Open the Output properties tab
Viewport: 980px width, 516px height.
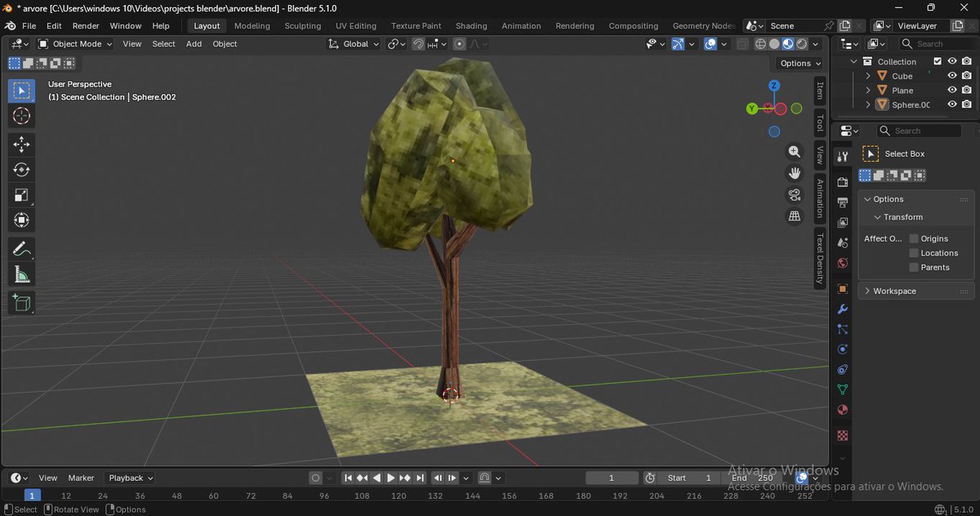point(843,202)
